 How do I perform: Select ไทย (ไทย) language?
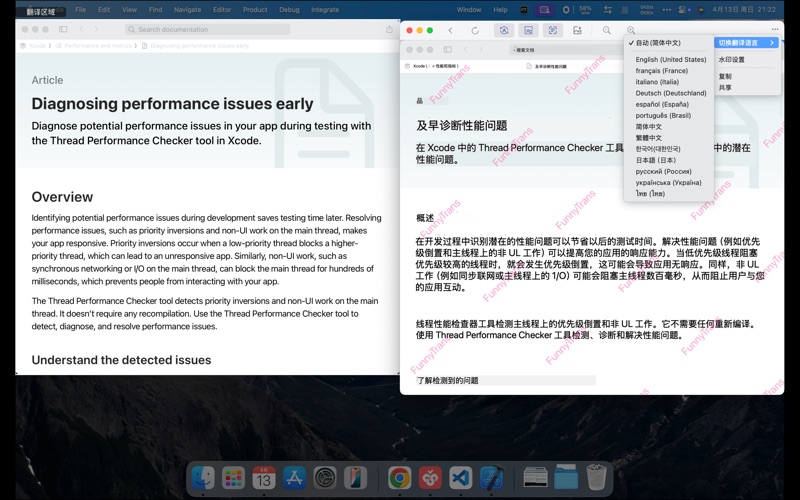pyautogui.click(x=650, y=194)
